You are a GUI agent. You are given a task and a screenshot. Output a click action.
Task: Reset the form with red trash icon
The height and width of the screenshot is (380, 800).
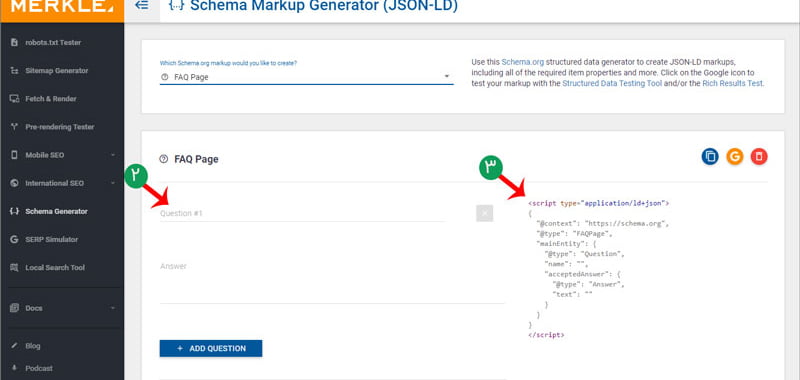pyautogui.click(x=759, y=157)
